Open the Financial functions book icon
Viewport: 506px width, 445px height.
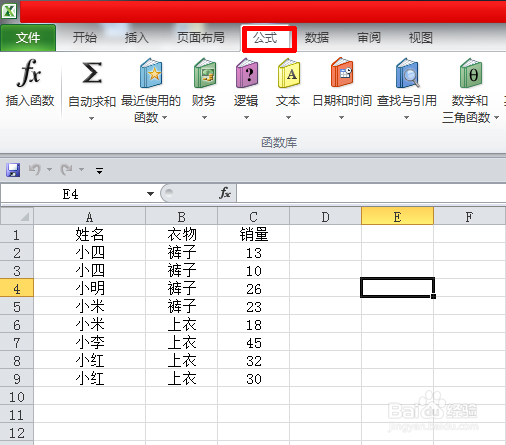pyautogui.click(x=204, y=73)
